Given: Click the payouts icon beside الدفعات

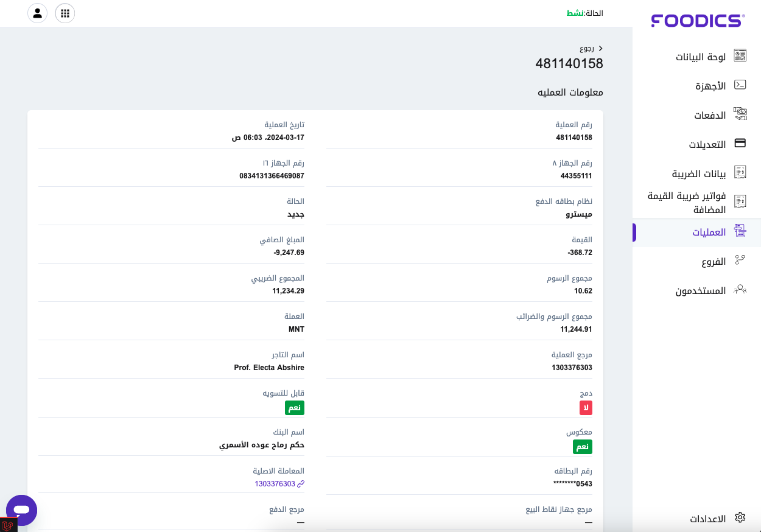Looking at the screenshot, I should click(740, 114).
